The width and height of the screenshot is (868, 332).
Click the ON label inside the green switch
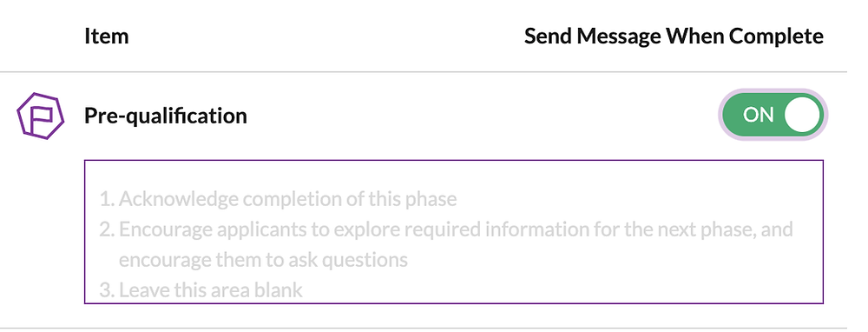coord(758,115)
